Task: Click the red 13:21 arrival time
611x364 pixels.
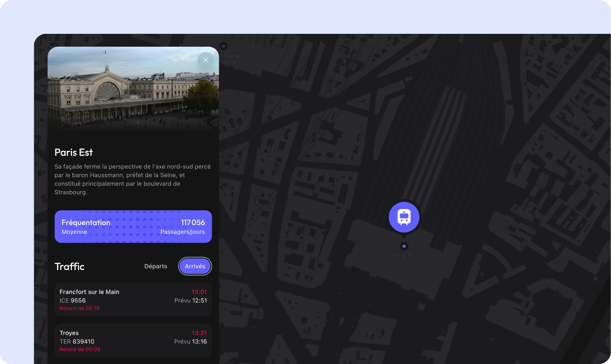Action: (199, 333)
